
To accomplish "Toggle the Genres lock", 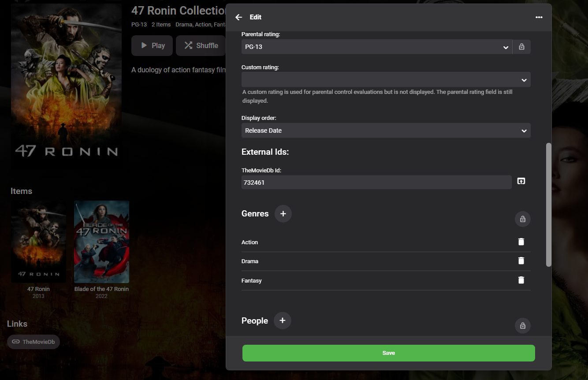I will click(x=522, y=219).
